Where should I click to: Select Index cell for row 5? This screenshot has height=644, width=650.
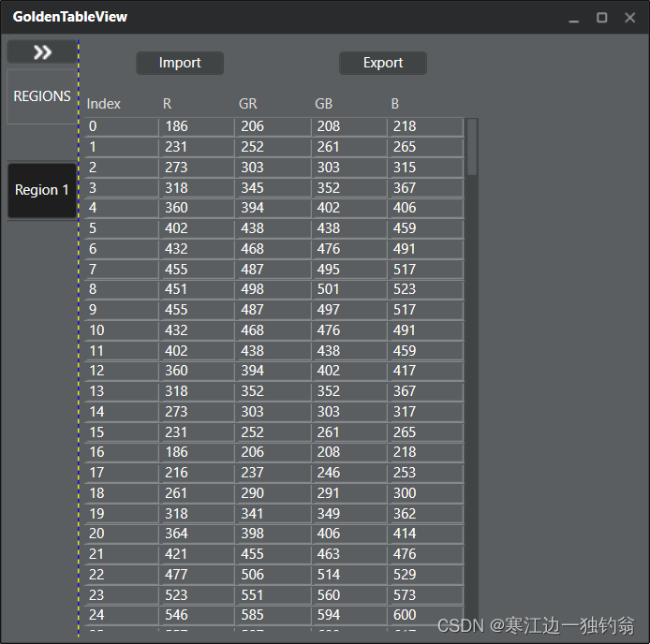(120, 228)
